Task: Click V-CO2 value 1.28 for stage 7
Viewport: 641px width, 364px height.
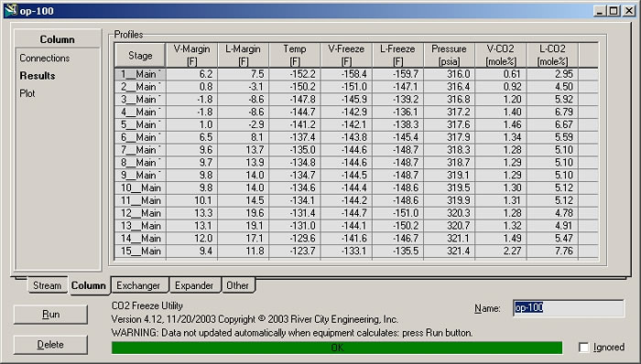Action: pyautogui.click(x=501, y=150)
